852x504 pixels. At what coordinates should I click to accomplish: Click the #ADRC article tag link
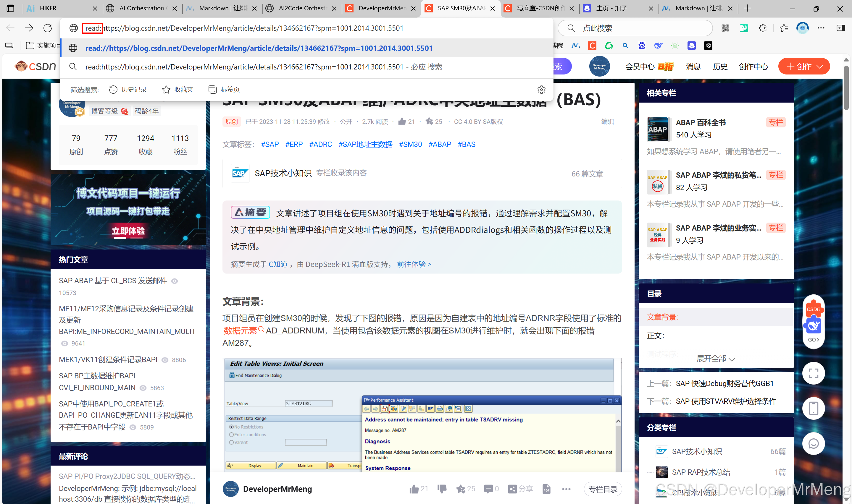coord(320,144)
